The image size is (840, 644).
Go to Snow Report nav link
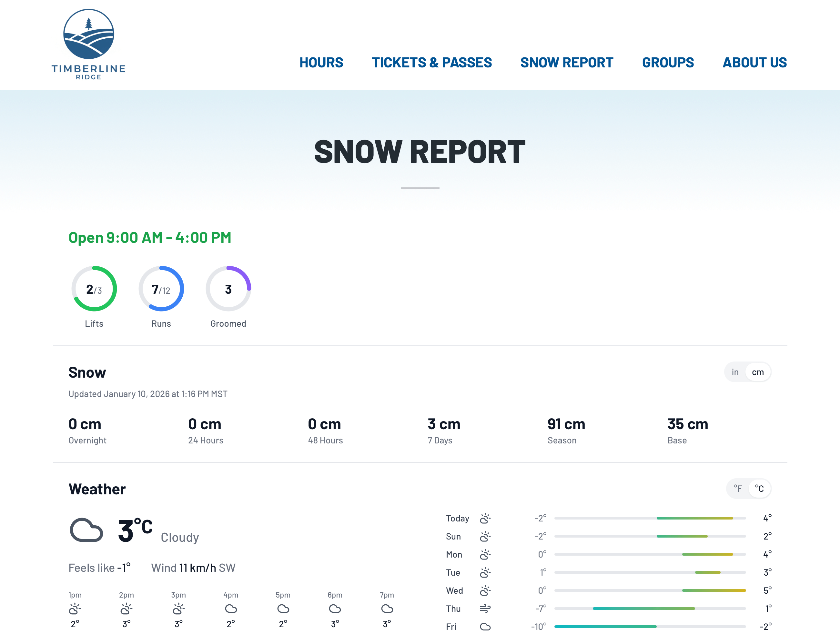point(567,63)
